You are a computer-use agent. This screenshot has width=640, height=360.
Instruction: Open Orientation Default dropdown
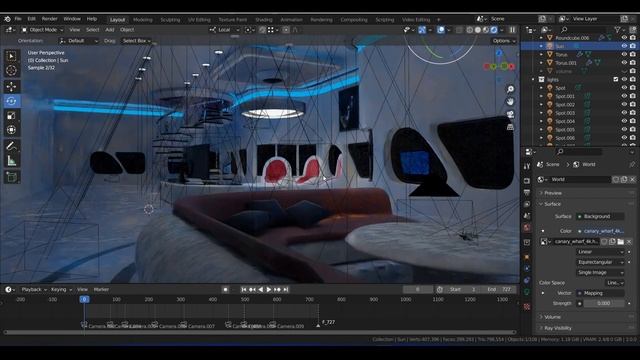(79, 41)
